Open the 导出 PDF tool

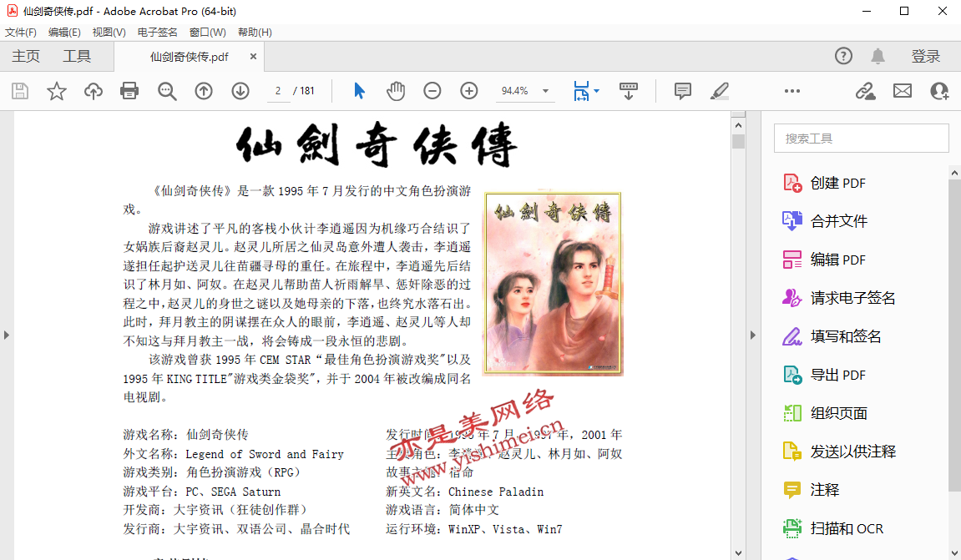click(x=825, y=375)
